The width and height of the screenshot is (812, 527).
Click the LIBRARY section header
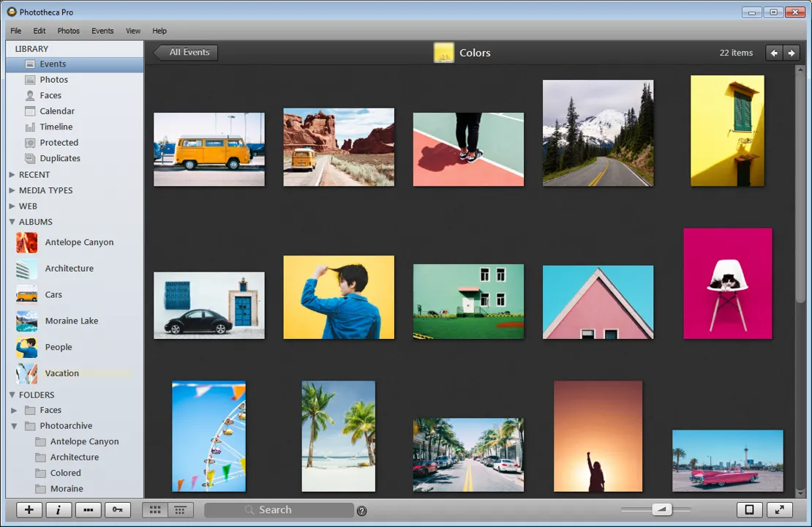pyautogui.click(x=31, y=49)
